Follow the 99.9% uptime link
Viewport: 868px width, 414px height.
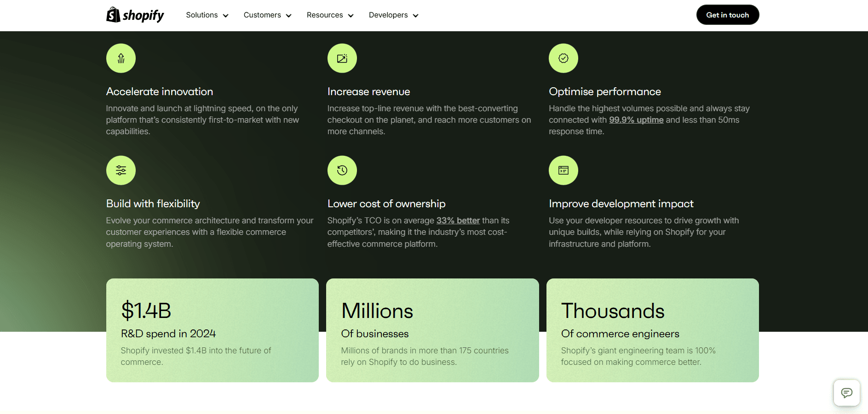(636, 120)
